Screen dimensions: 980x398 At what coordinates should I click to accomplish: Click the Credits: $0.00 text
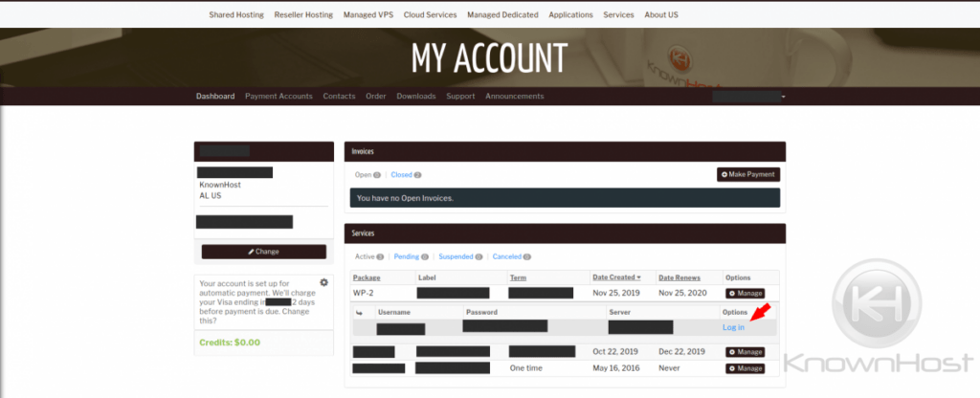coord(230,343)
